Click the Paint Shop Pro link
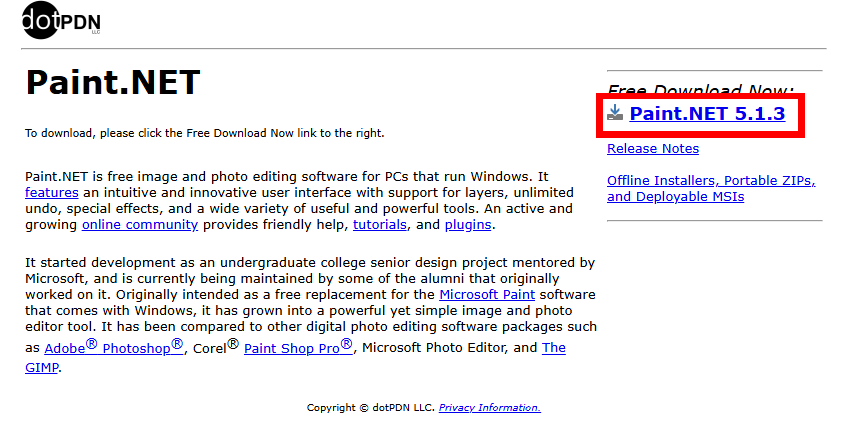The width and height of the screenshot is (851, 437). 298,347
